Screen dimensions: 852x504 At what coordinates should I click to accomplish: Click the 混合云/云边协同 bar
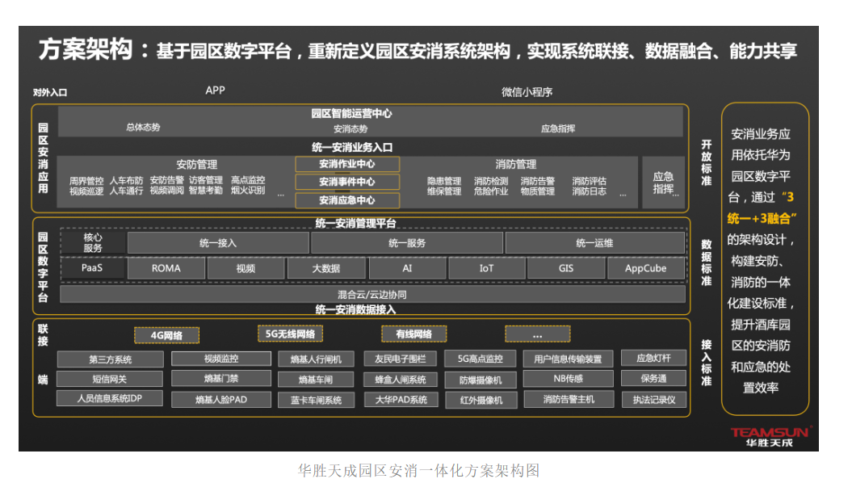point(372,295)
